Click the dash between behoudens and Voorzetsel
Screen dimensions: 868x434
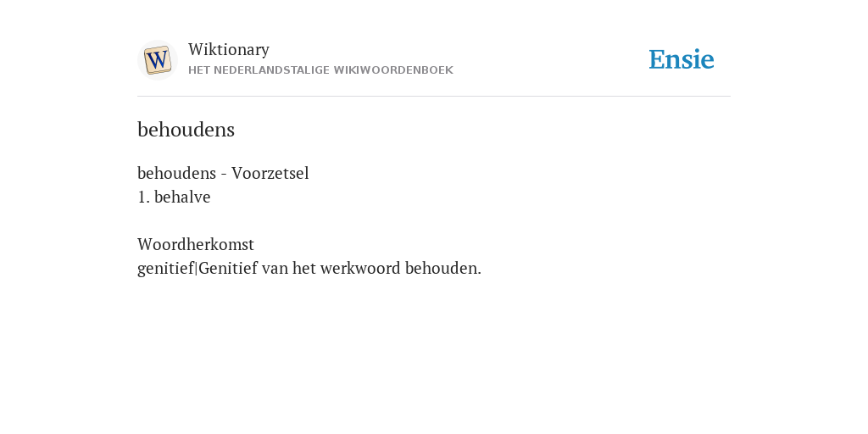click(x=224, y=175)
